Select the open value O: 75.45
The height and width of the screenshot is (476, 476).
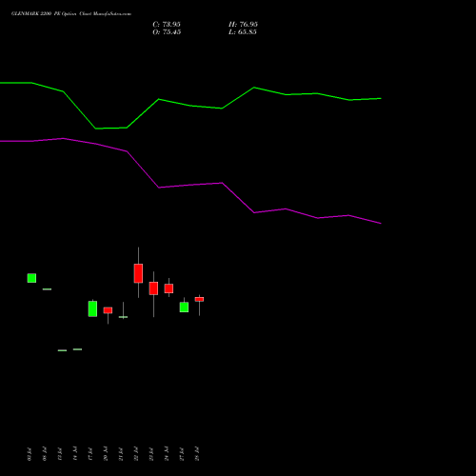pos(167,31)
